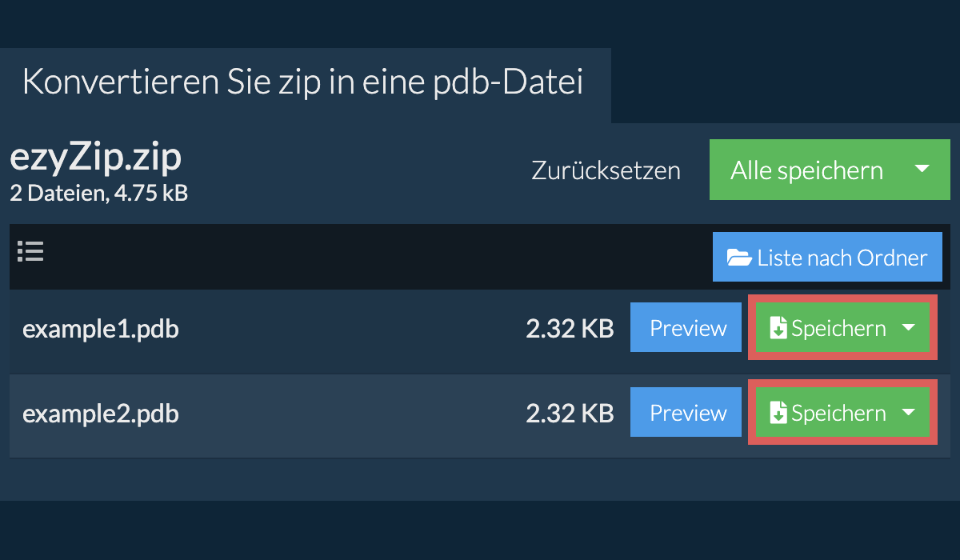
Task: Click the '2 Dateien, 4.75 kB' summary text
Action: point(98,193)
